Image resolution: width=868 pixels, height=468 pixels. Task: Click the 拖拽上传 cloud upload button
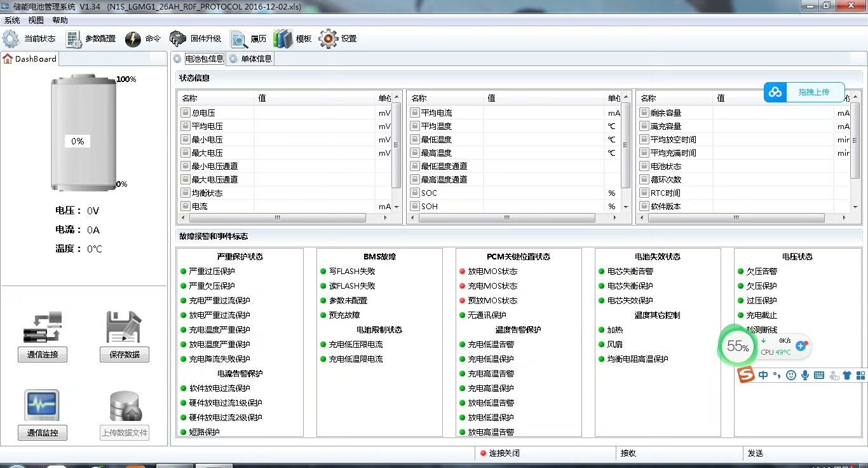pyautogui.click(x=804, y=92)
